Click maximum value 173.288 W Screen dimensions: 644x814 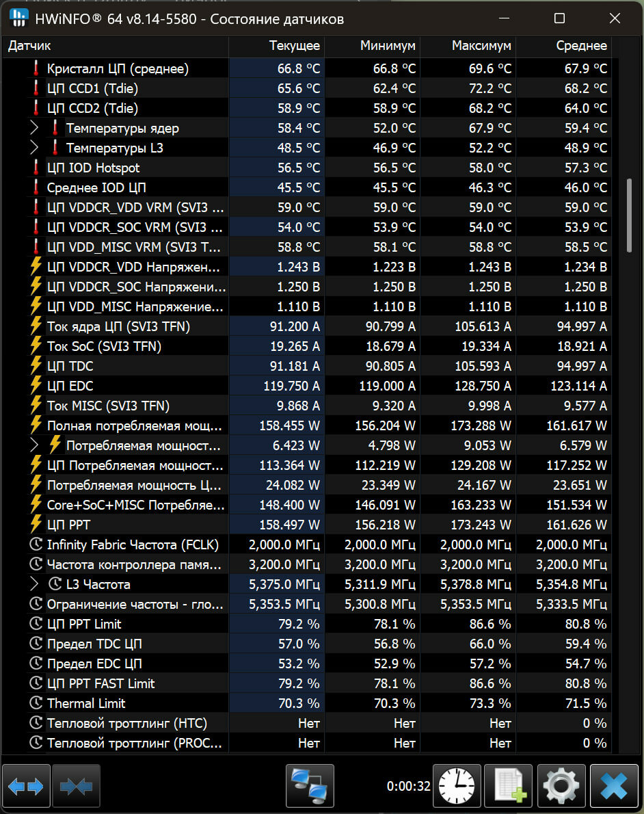pyautogui.click(x=481, y=425)
